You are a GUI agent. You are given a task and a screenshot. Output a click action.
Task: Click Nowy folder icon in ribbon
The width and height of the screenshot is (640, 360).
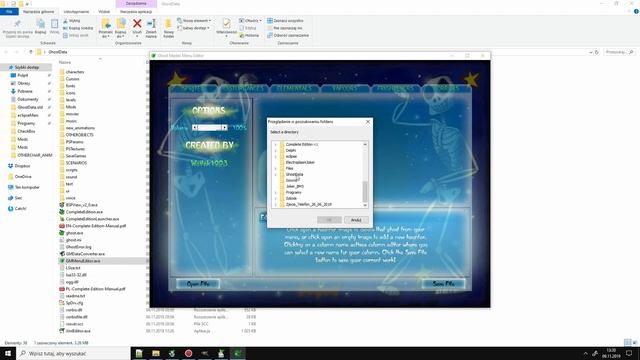pyautogui.click(x=168, y=24)
